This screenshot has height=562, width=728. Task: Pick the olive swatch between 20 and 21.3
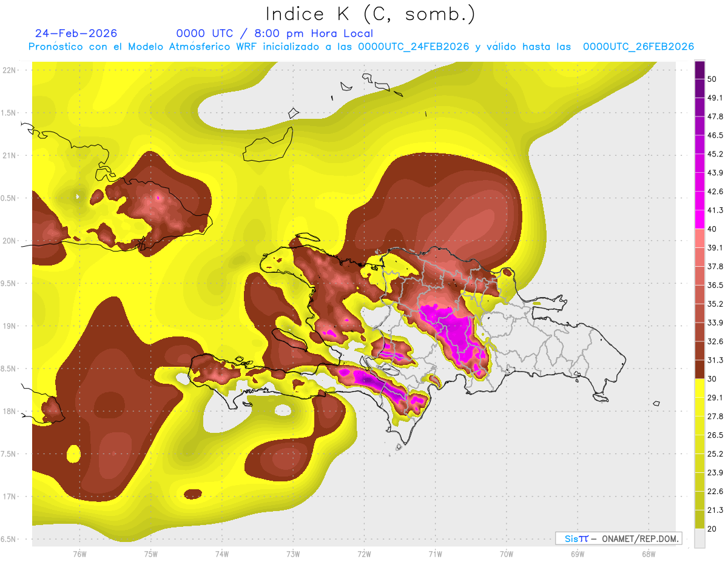click(x=699, y=520)
